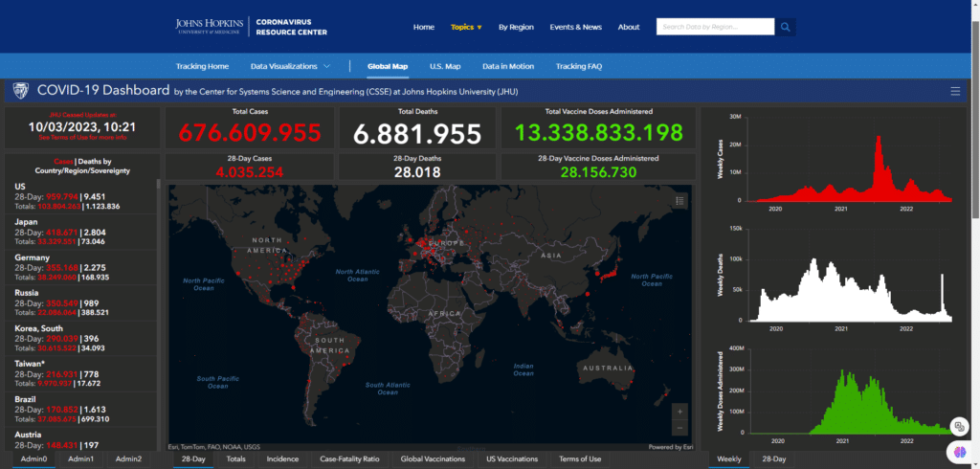Screen dimensions: 980x469
Task: Switch to the Case-Fatality Ratio tab
Action: pyautogui.click(x=349, y=459)
